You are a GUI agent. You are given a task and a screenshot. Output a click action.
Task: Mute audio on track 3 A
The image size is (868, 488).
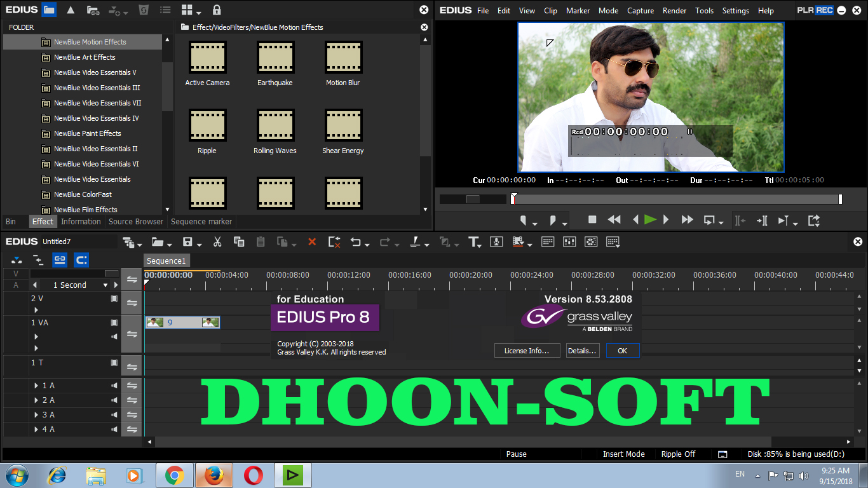115,415
